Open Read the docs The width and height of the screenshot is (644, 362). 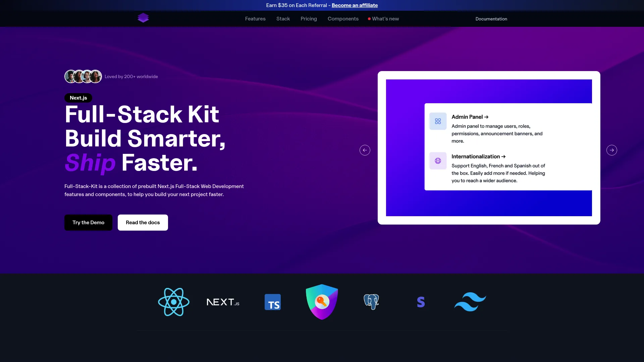(x=143, y=222)
